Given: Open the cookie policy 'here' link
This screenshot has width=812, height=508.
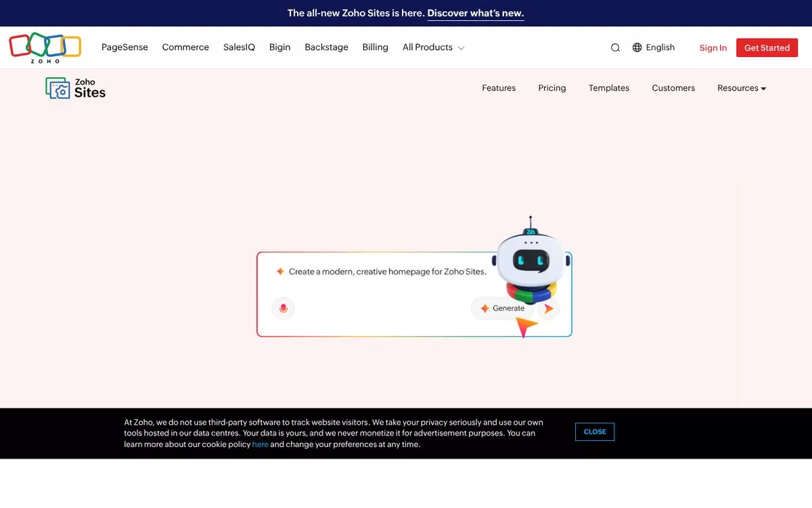Looking at the screenshot, I should click(261, 444).
